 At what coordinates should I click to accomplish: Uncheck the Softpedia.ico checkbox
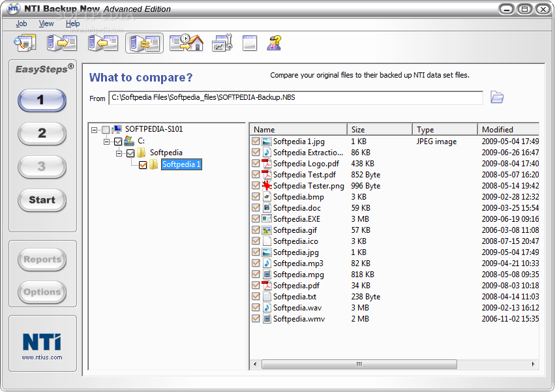[256, 241]
